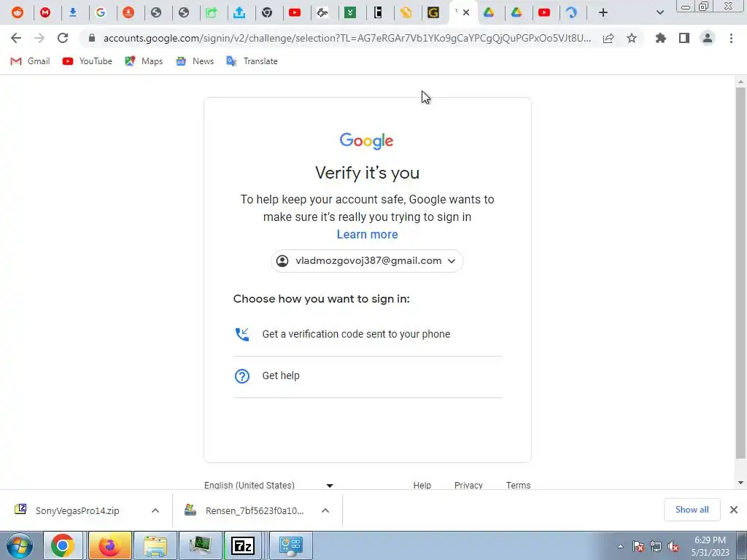Launch Firefox from the taskbar
This screenshot has height=560, width=747.
pos(109,545)
